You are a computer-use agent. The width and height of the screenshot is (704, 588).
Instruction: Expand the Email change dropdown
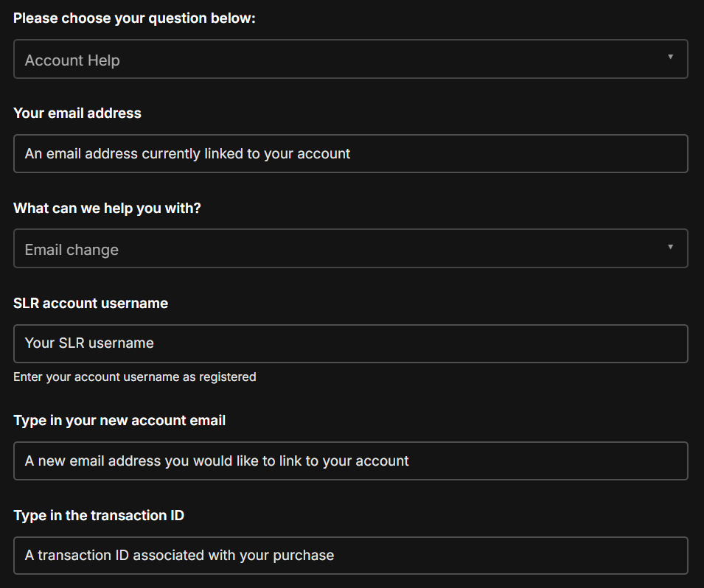350,249
